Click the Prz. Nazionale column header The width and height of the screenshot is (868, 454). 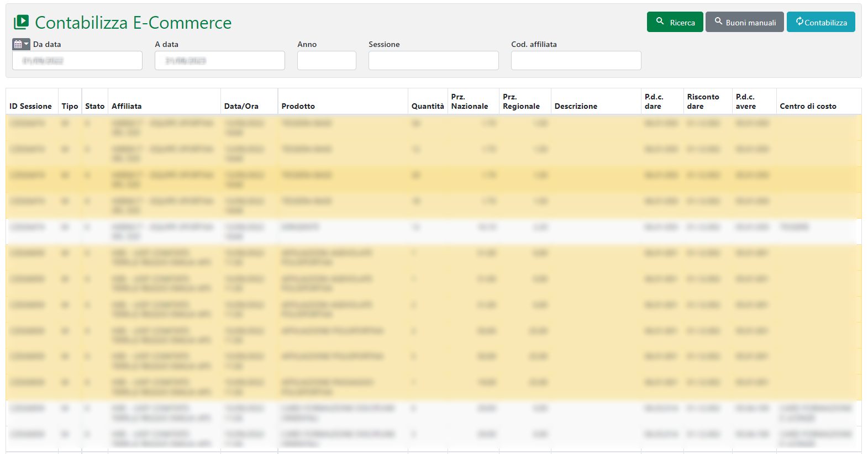(x=470, y=102)
